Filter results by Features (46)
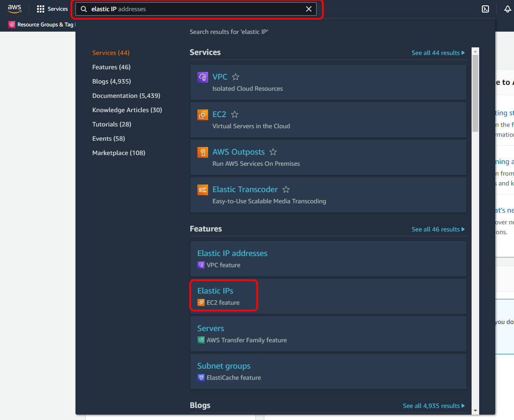Screen dimensions: 514x420 pyautogui.click(x=112, y=67)
